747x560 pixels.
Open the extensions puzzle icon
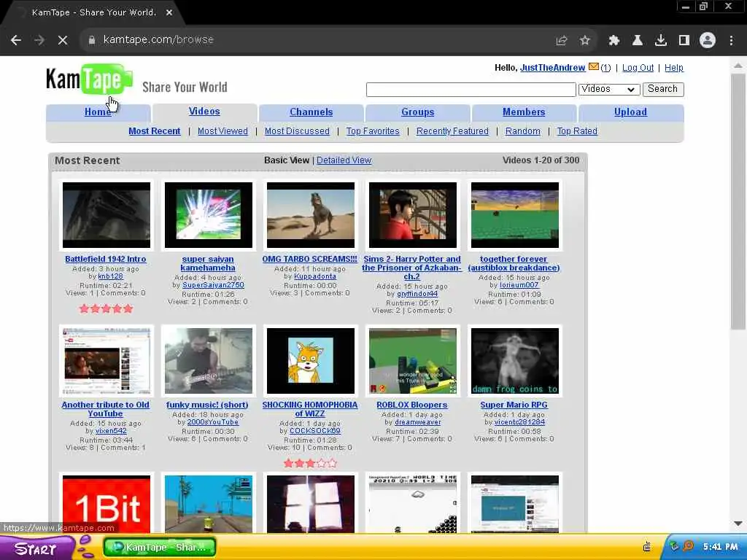[614, 41]
